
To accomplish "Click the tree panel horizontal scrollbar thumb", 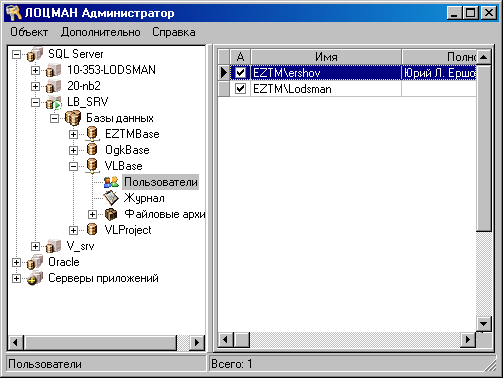I will coord(100,343).
